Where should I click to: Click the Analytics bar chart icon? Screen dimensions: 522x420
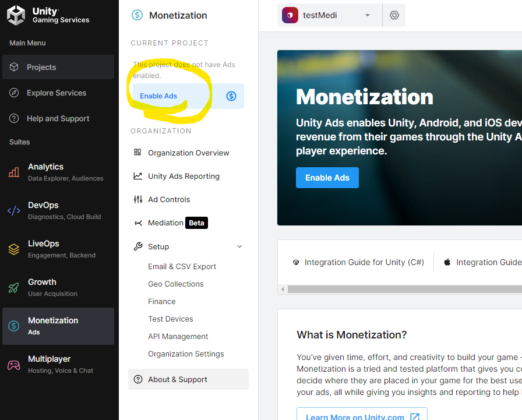tap(14, 172)
